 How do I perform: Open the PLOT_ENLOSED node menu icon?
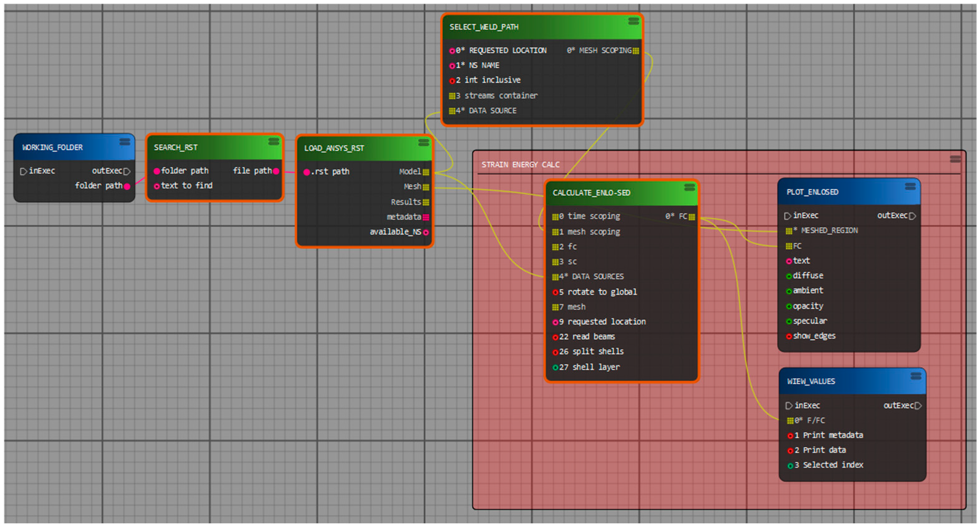[910, 186]
